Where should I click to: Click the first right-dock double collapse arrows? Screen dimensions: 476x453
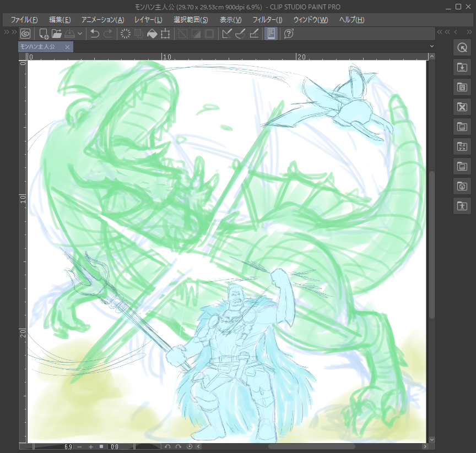point(440,32)
